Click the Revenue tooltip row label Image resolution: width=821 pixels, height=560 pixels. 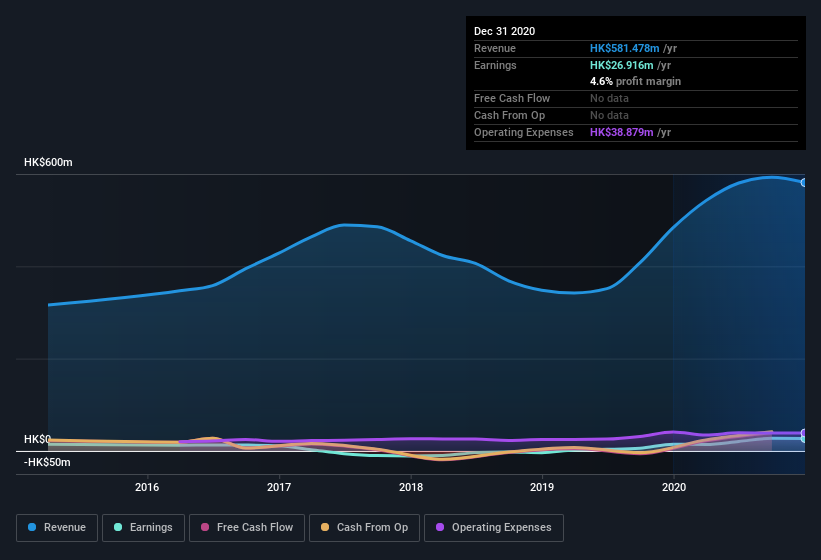(x=495, y=48)
